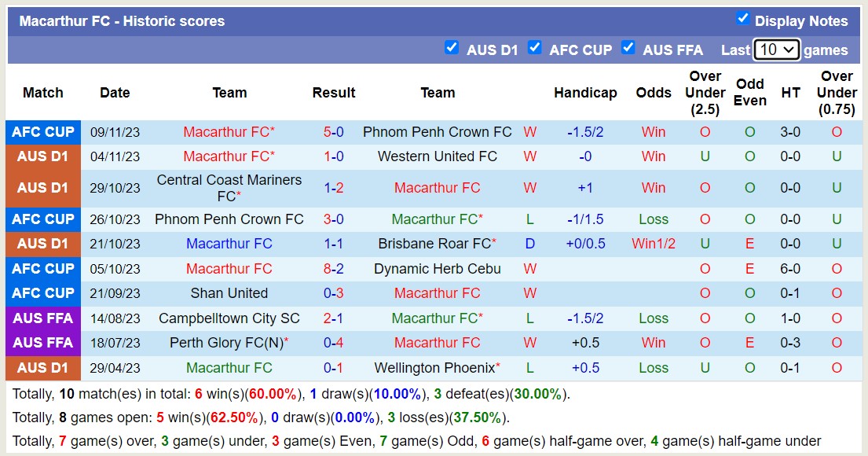
Task: Uncheck the AUS FFA filter
Action: pyautogui.click(x=628, y=48)
